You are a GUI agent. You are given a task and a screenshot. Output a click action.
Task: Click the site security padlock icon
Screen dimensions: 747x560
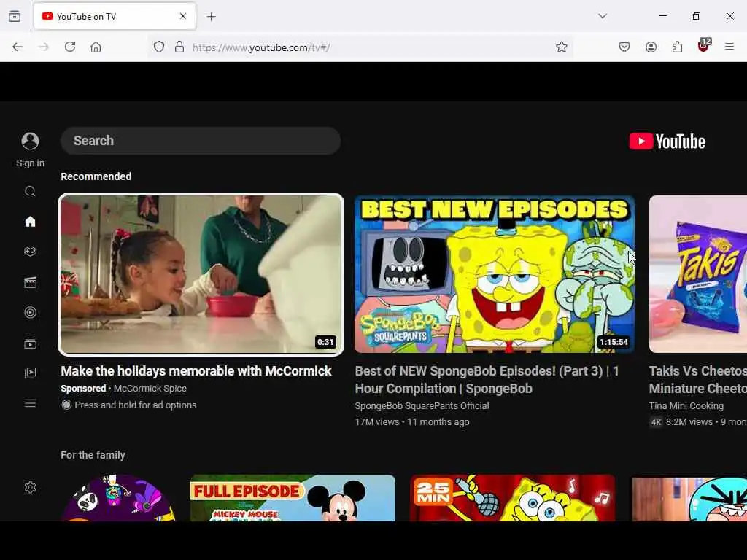pos(179,47)
